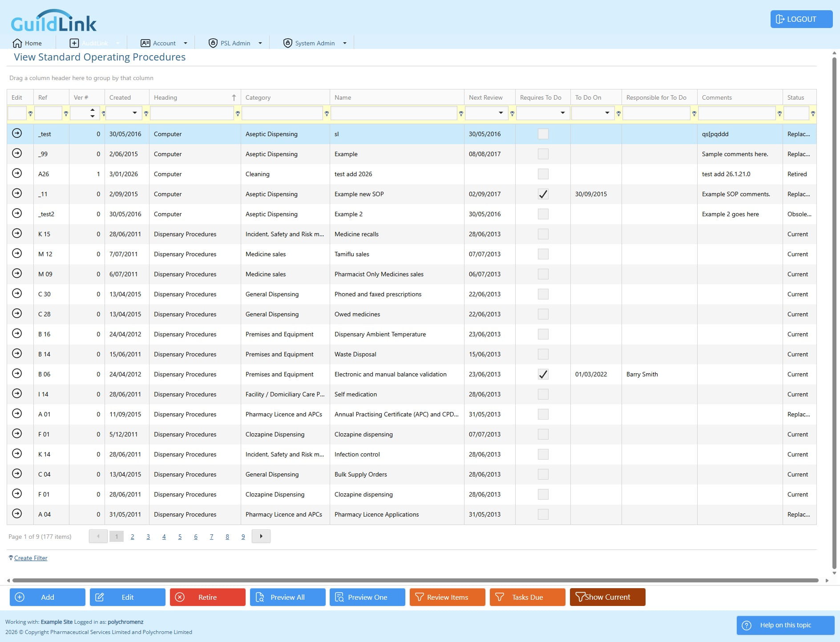
Task: Open the Requires To Do filter dropdown
Action: [563, 113]
